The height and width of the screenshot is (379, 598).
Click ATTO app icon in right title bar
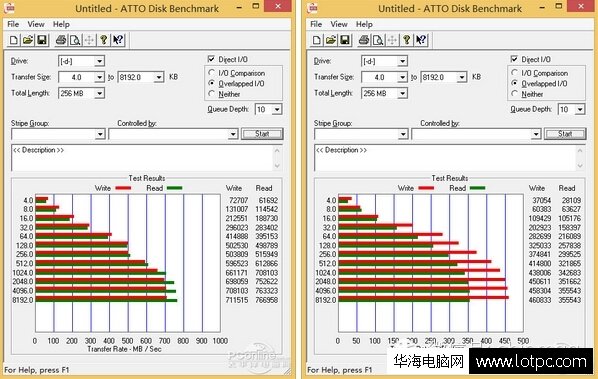click(x=313, y=8)
